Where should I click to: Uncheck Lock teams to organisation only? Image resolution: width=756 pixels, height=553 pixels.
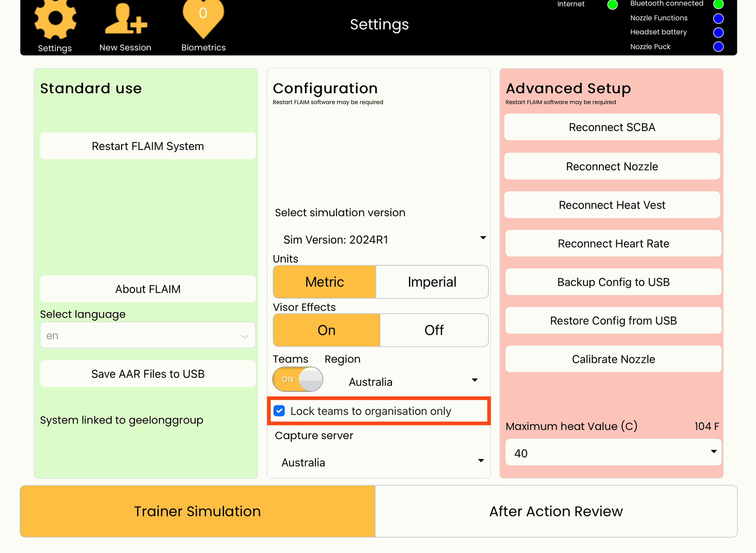(x=279, y=411)
